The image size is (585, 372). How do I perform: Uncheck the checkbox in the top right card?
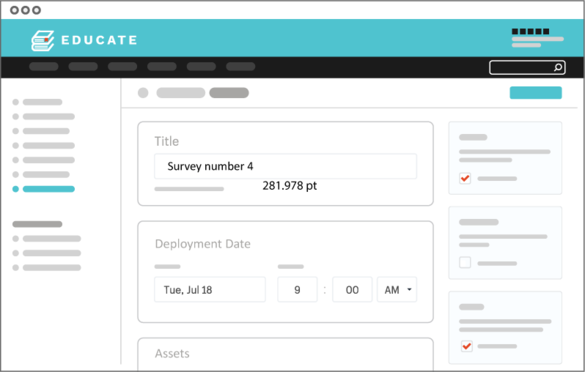pos(465,178)
